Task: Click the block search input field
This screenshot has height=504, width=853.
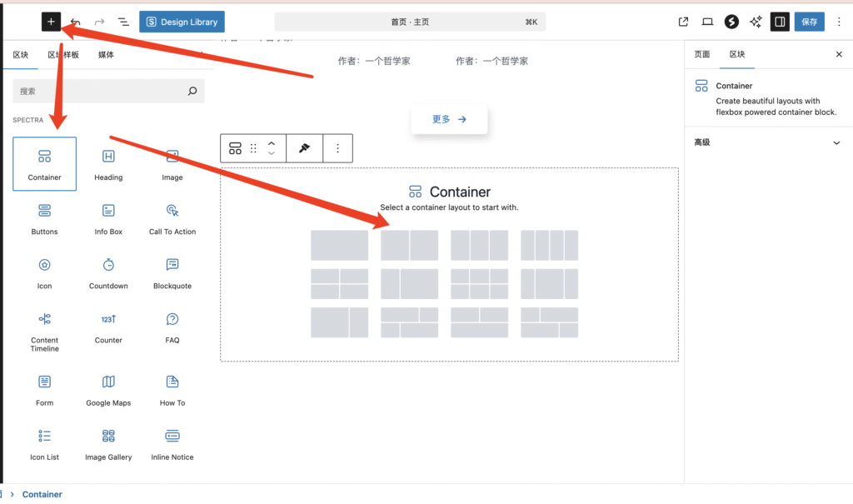Action: point(100,92)
